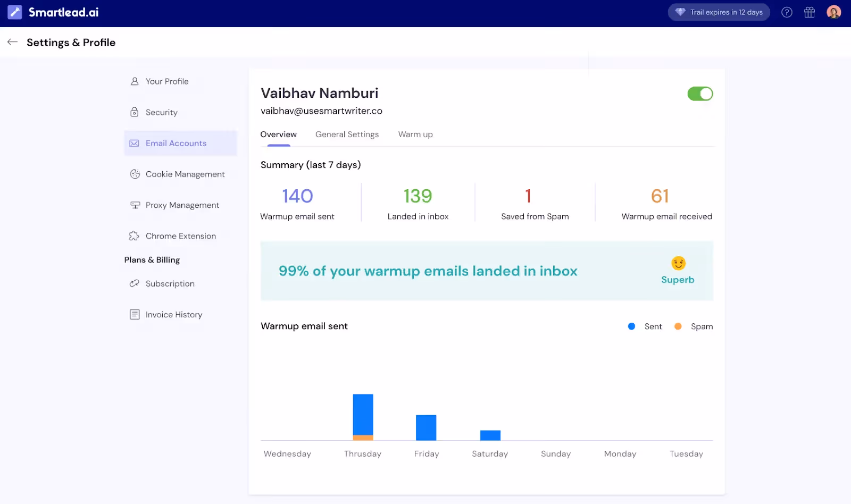Viewport: 851px width, 504px height.
Task: Click the Smartlead.ai brand name
Action: (x=63, y=12)
